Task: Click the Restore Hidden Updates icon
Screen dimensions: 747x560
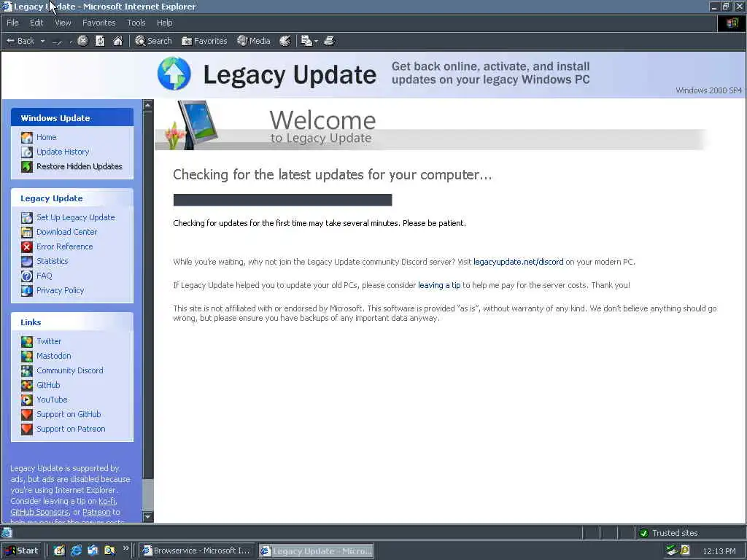Action: [27, 166]
